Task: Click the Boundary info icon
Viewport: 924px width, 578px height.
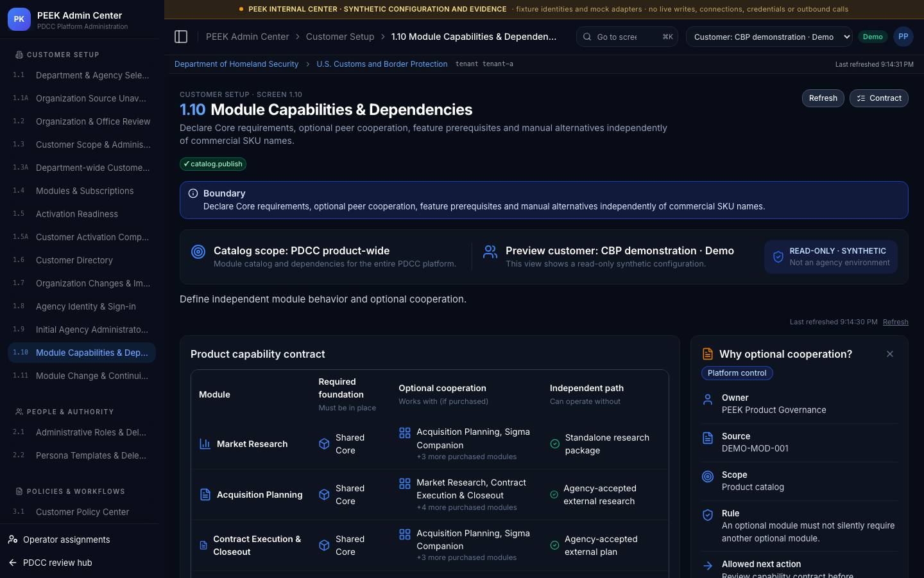Action: click(x=193, y=193)
